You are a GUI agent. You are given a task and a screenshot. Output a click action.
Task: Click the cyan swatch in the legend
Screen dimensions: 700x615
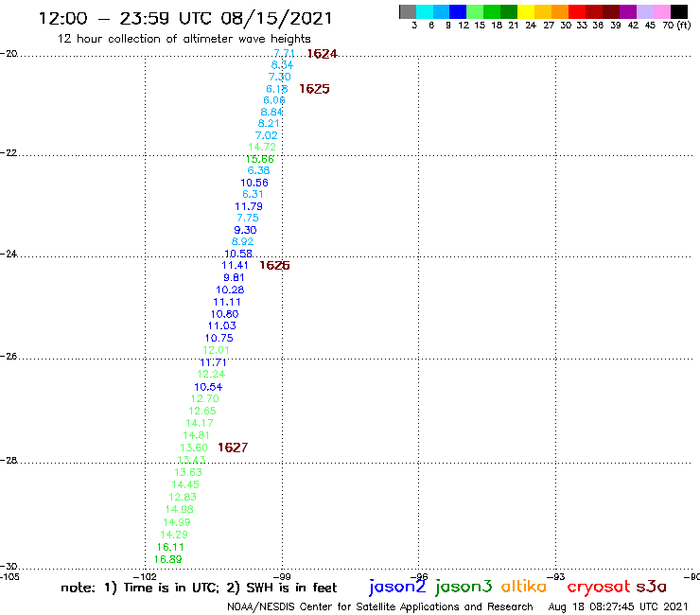tap(425, 11)
